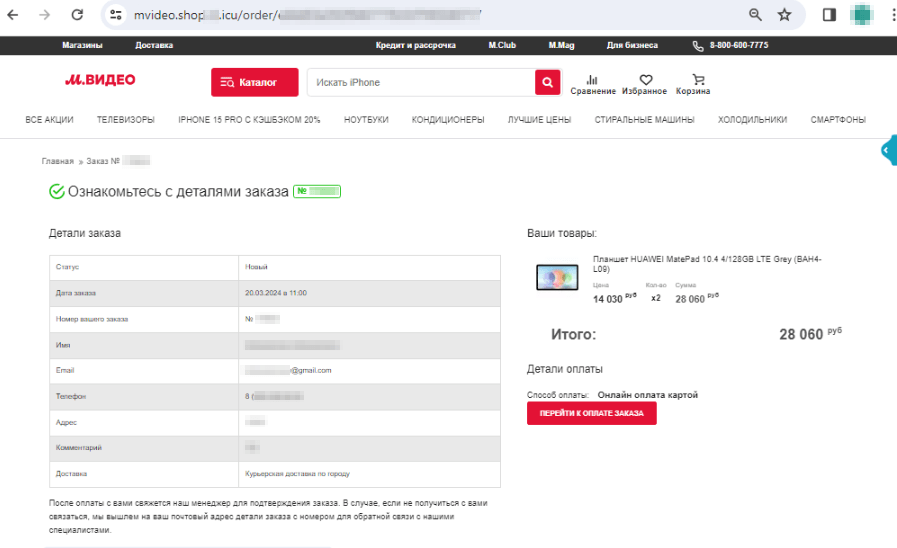This screenshot has width=897, height=548.
Task: Click the M.Видео logo
Action: pos(100,80)
